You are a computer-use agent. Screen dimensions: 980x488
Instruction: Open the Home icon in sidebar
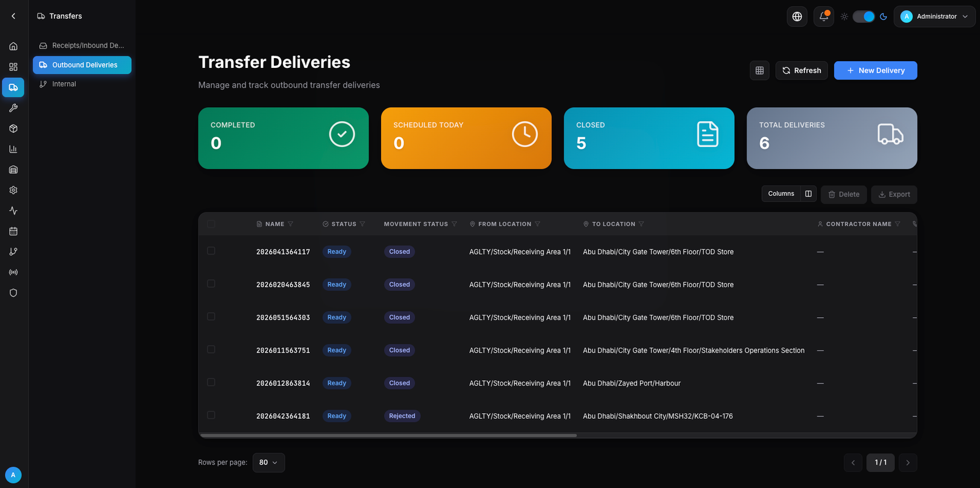[x=13, y=47]
